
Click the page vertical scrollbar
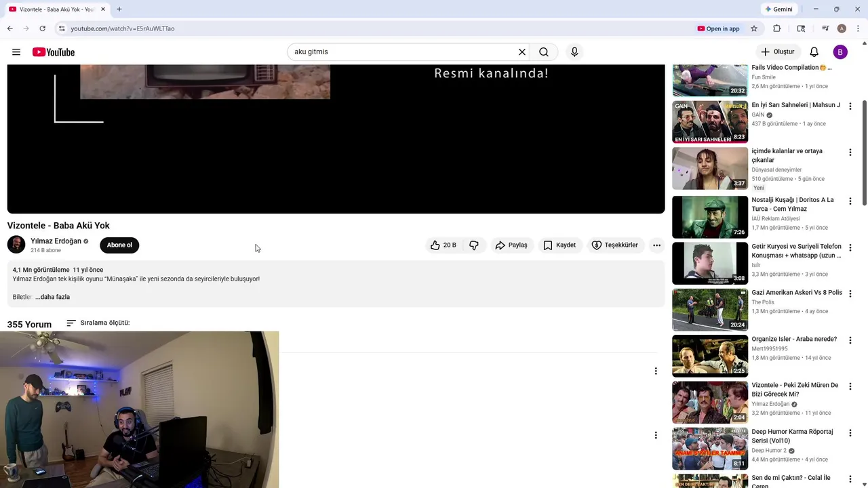point(864,152)
